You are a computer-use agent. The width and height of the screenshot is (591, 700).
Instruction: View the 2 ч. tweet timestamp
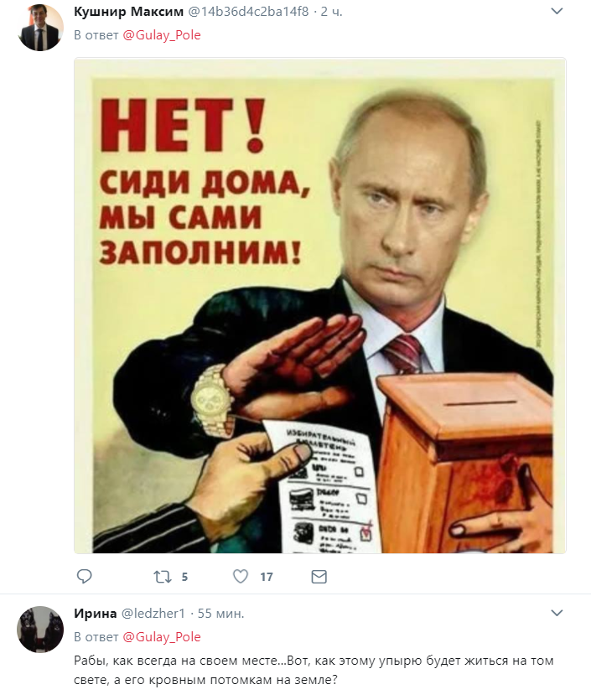332,12
